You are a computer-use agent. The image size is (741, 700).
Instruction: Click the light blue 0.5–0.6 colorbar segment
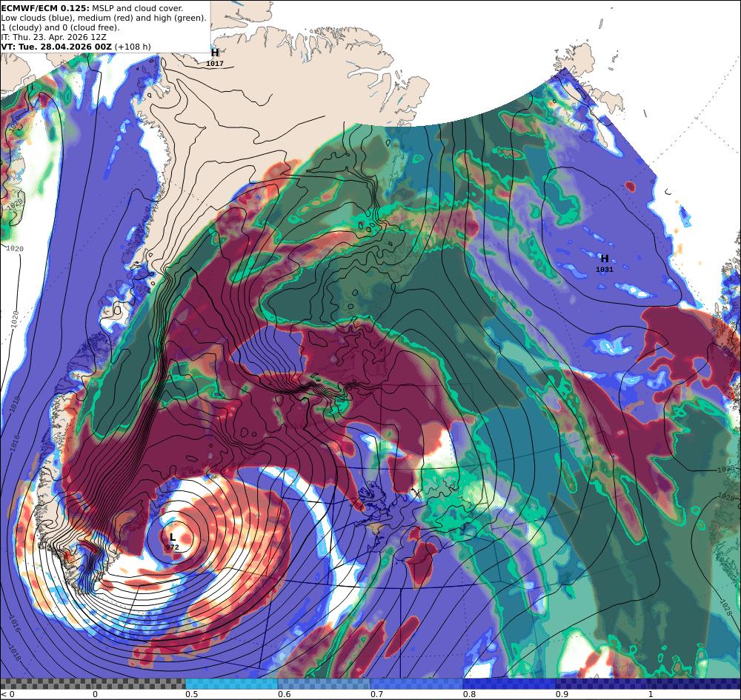[x=231, y=684]
